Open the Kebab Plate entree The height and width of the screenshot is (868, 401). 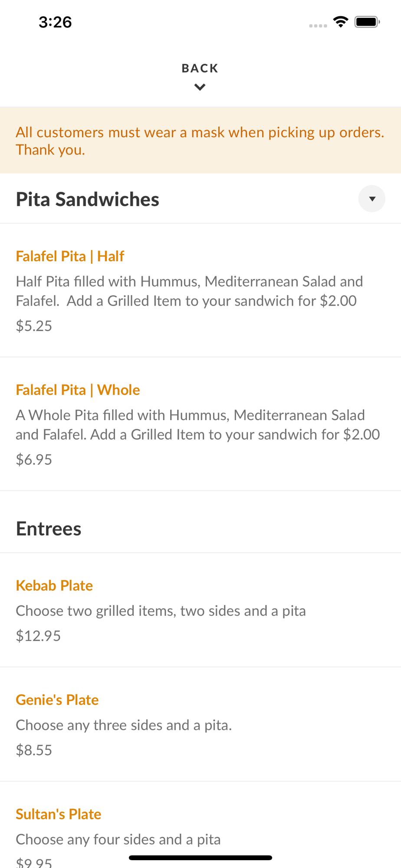pos(54,586)
